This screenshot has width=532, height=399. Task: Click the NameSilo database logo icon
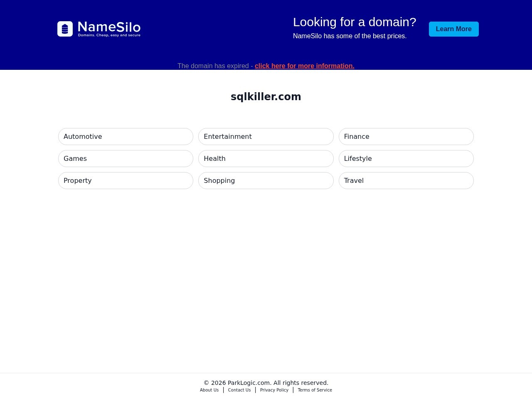click(65, 29)
